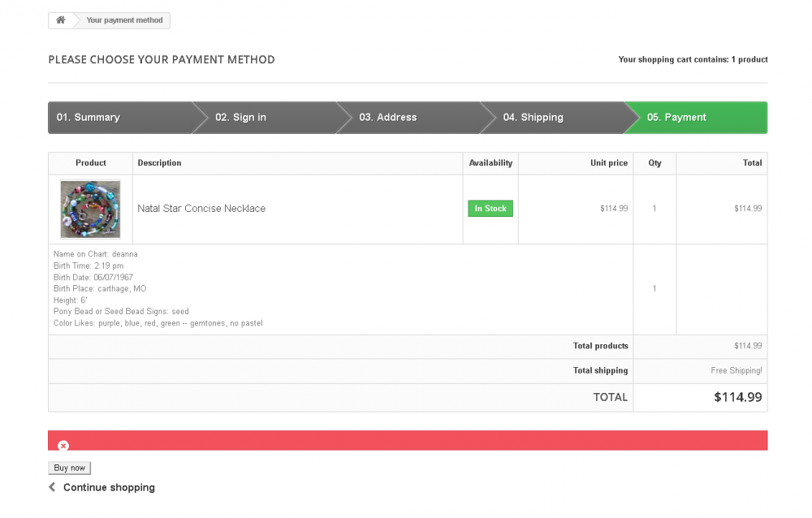Image resolution: width=812 pixels, height=518 pixels.
Task: Click the active 05. Payment step
Action: [x=676, y=118]
